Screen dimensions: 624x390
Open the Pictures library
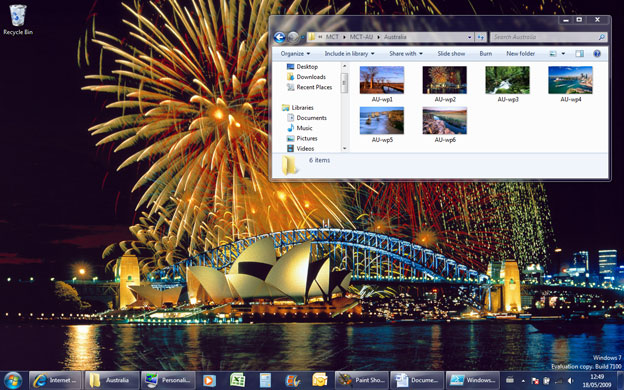coord(302,138)
